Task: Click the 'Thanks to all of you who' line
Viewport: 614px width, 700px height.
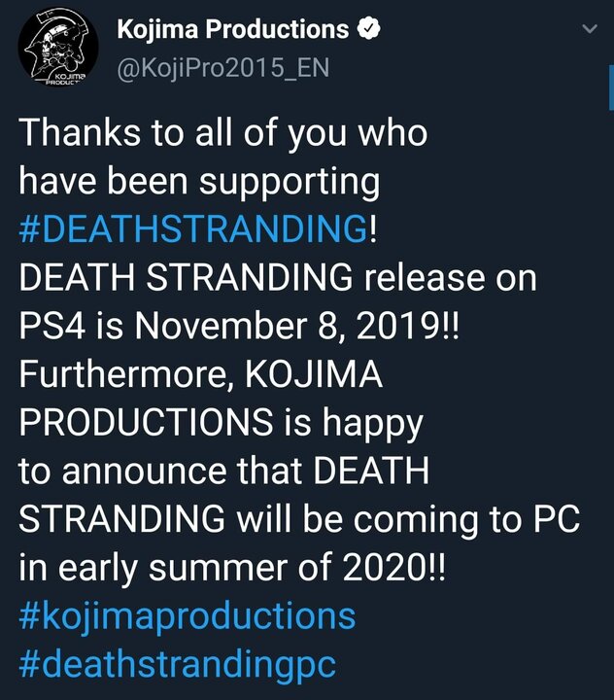Action: click(x=223, y=132)
